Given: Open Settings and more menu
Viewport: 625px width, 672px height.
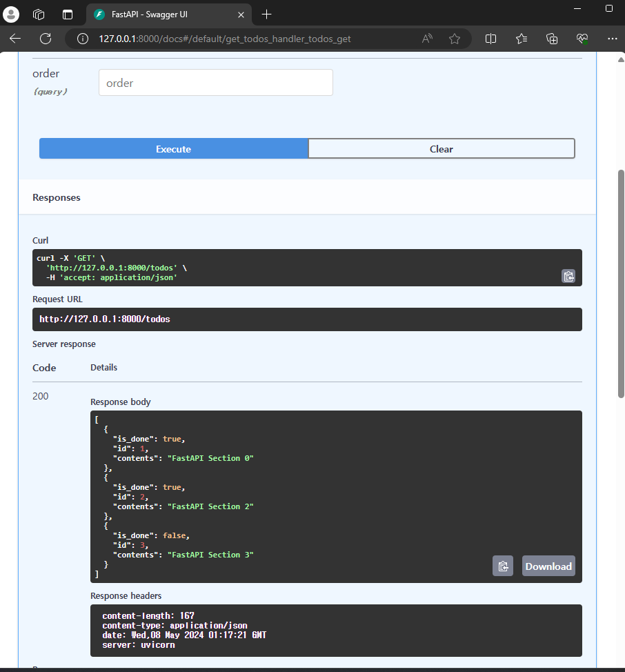Looking at the screenshot, I should click(613, 39).
